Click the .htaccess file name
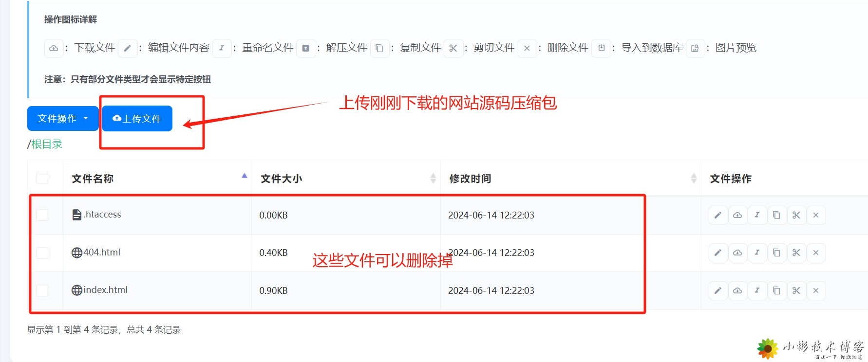The image size is (868, 362). pos(102,214)
